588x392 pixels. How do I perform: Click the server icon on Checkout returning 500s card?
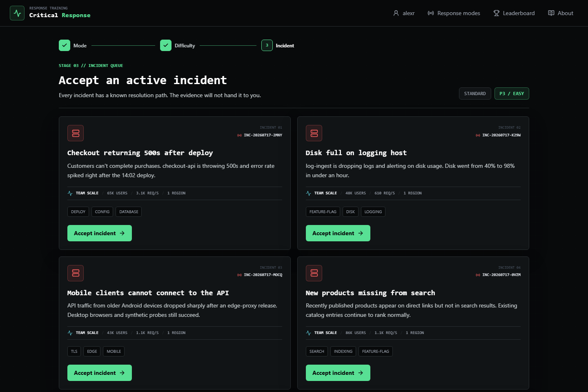point(76,133)
